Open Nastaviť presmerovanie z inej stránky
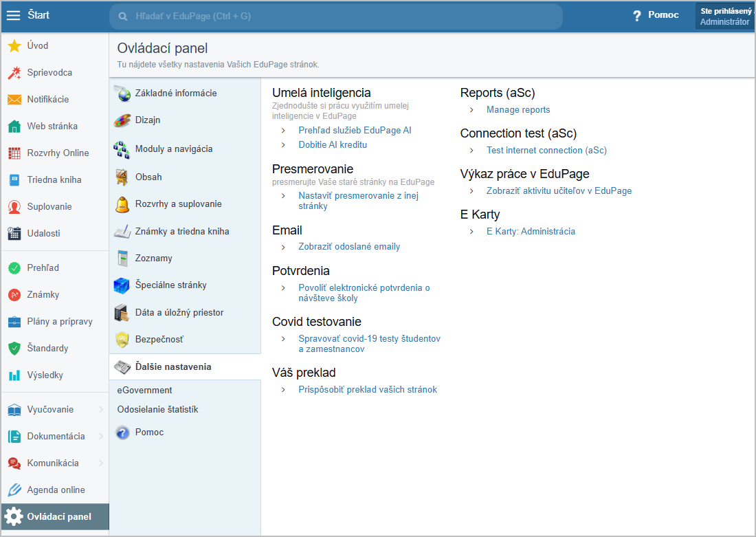 click(358, 201)
